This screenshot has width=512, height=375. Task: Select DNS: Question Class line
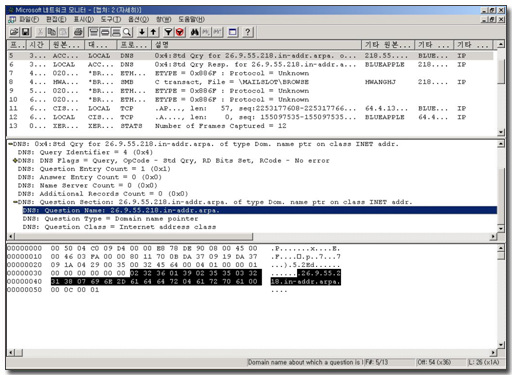119,227
